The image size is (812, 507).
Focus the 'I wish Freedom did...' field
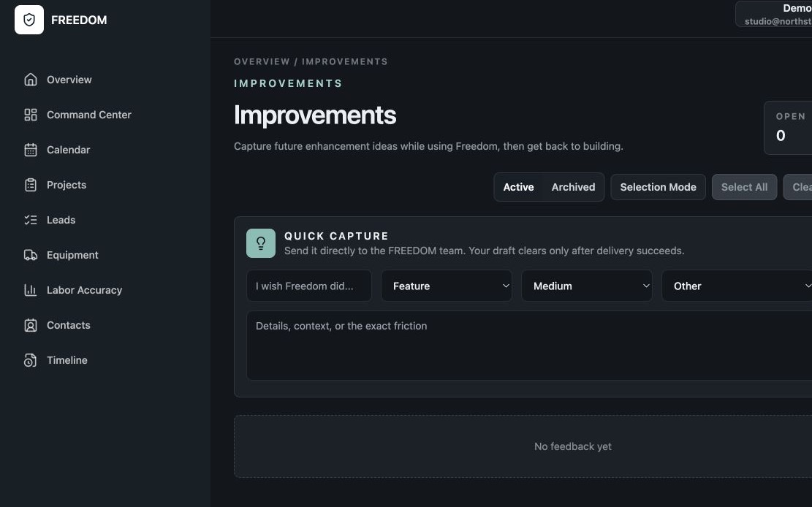tap(309, 286)
